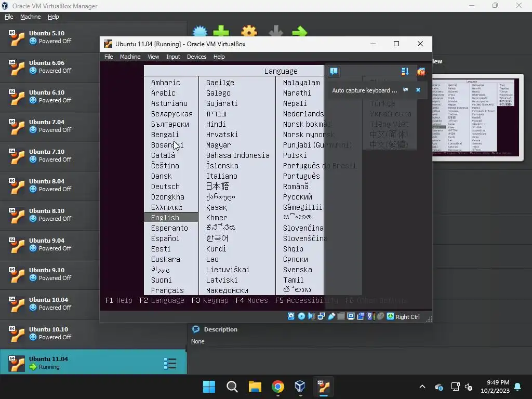Click the optical disc status bar icon
The image size is (532, 399).
[x=301, y=316]
